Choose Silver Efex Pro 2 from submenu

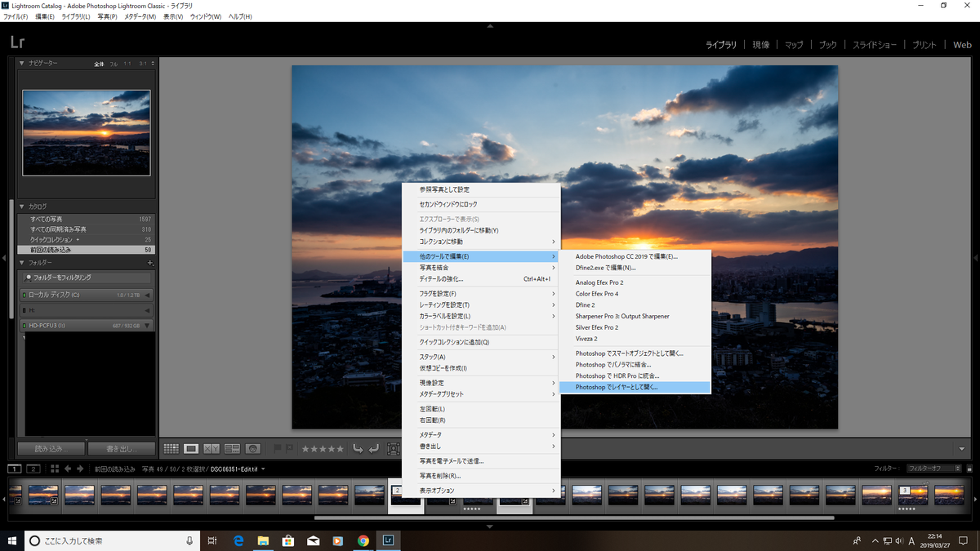(x=635, y=327)
